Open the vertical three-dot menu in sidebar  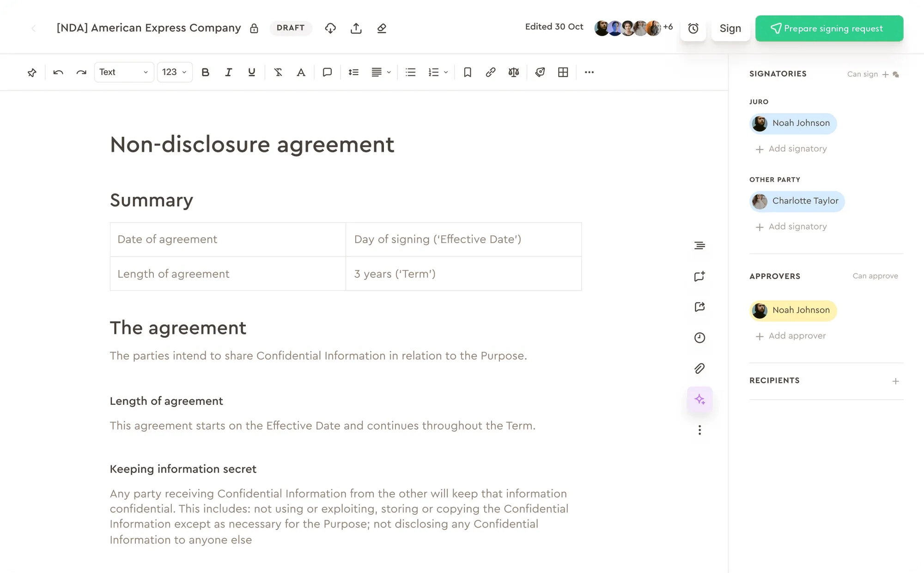(x=699, y=430)
